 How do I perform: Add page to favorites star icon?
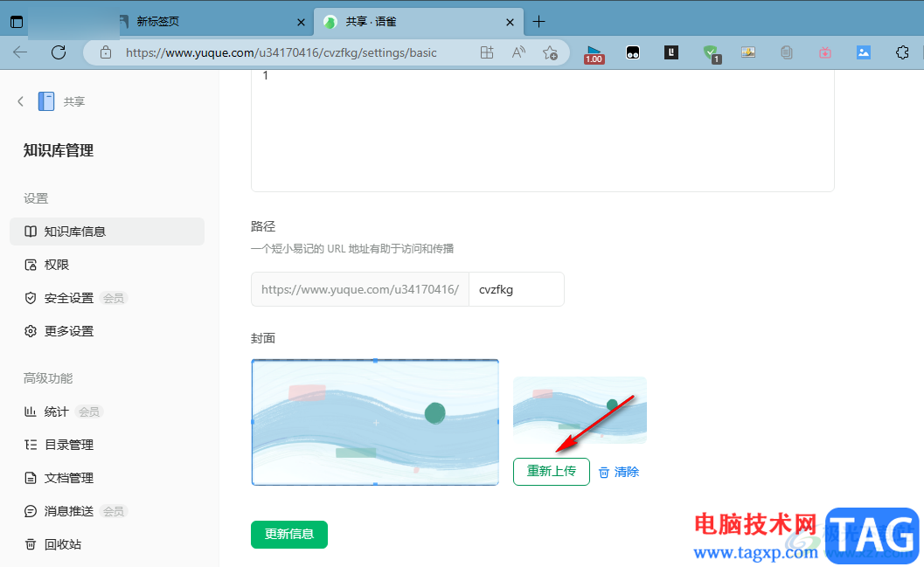pyautogui.click(x=550, y=53)
